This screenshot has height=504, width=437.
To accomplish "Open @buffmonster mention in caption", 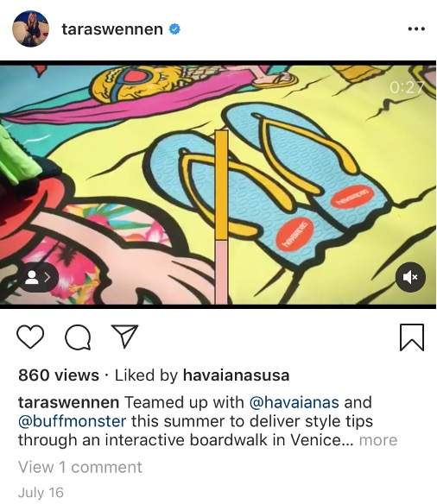I will [72, 421].
